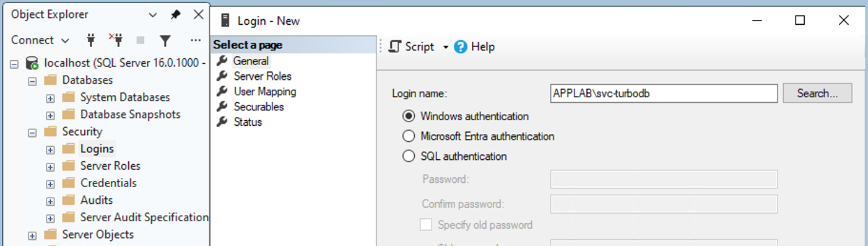
Task: Click the wrench icon beside Status
Action: 222,122
